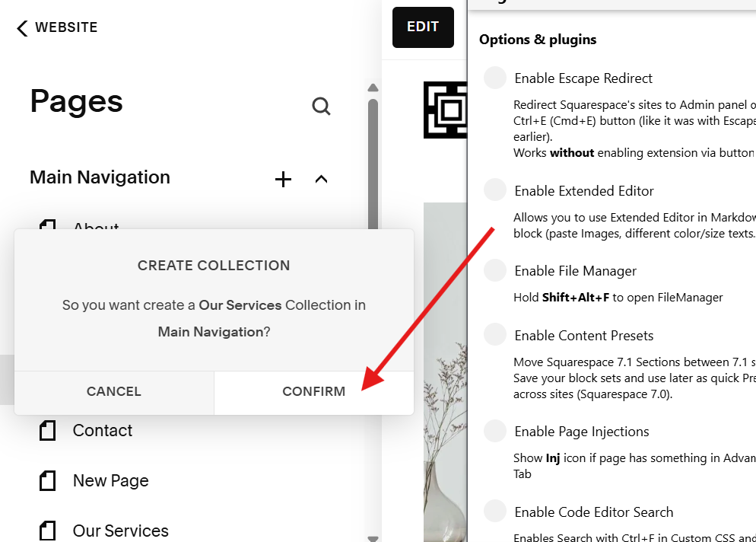Click the page icon beside Our Services
The image size is (756, 542).
[47, 531]
